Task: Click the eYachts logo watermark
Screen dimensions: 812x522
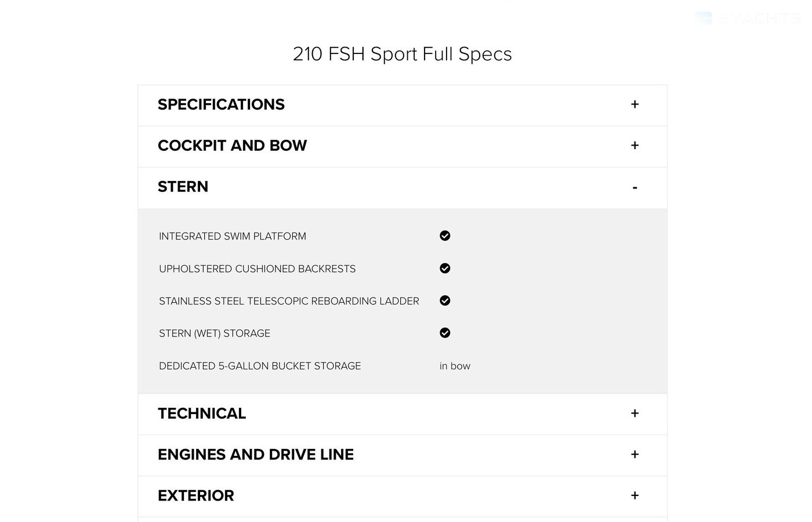Action: click(747, 19)
